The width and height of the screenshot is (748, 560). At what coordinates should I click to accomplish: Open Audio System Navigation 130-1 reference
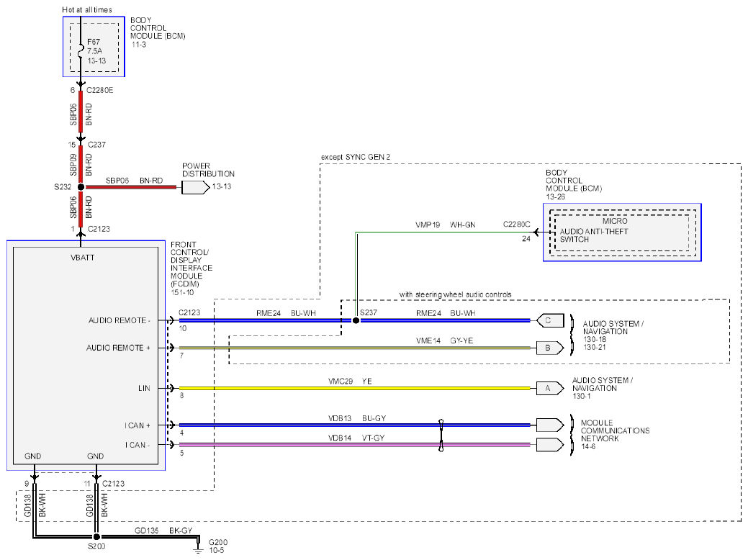[602, 388]
